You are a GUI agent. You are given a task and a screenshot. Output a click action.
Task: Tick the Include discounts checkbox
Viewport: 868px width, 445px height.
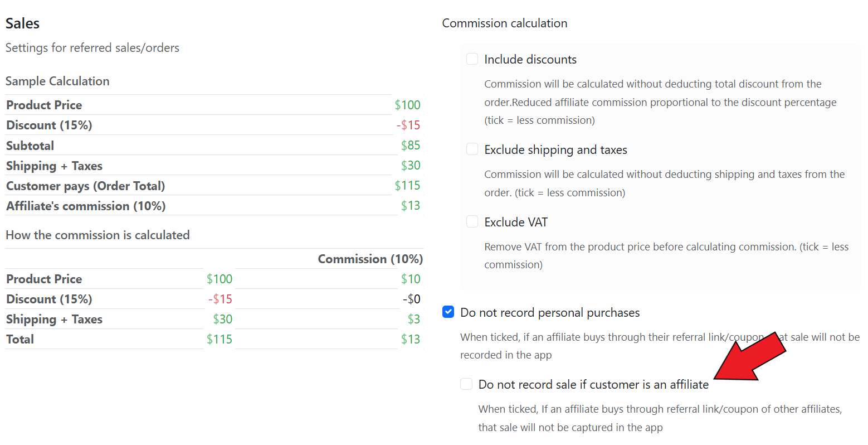click(x=472, y=59)
